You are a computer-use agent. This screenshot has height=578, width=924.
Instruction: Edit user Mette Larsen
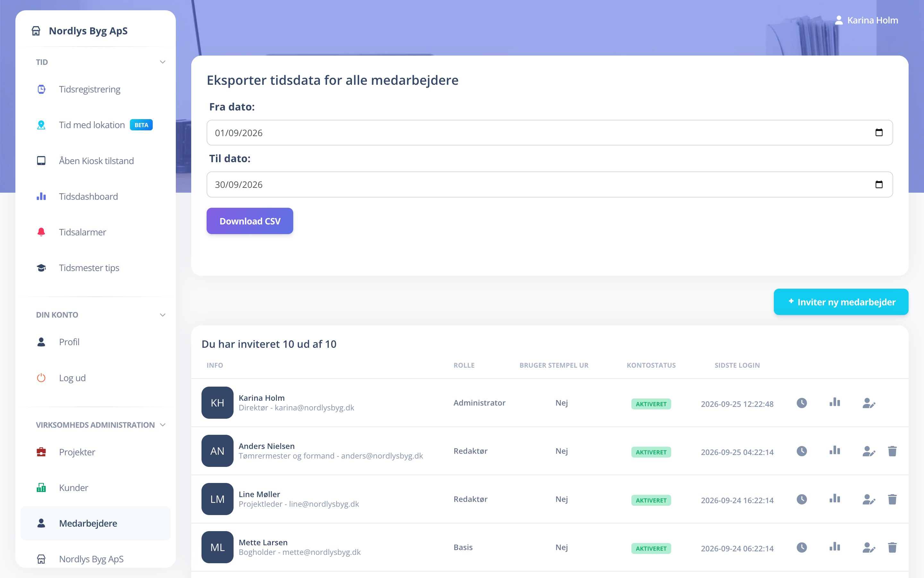(x=868, y=547)
